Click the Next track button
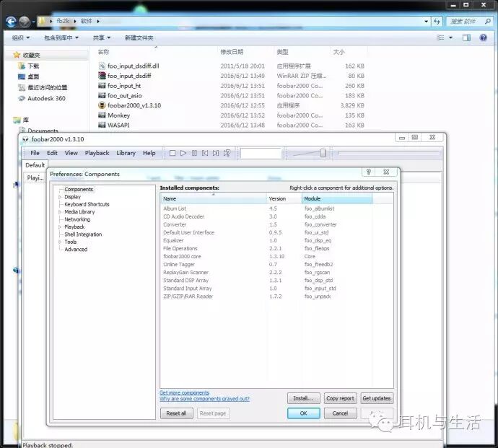The image size is (498, 448). (216, 153)
